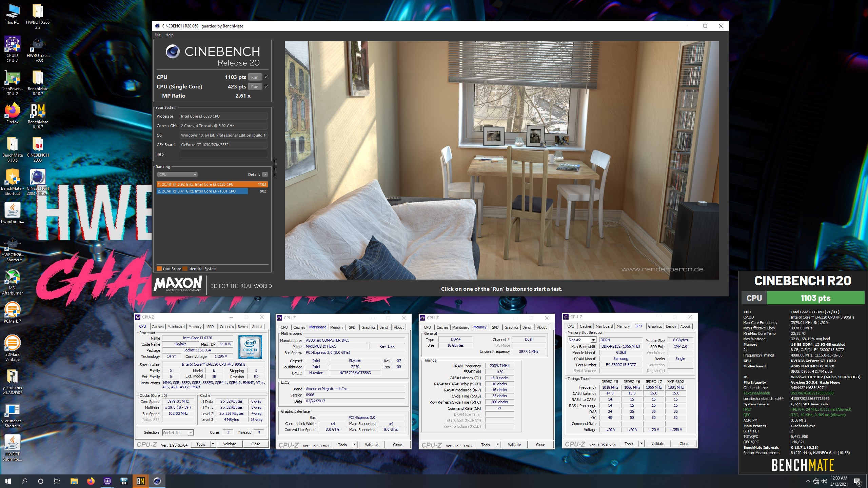Image resolution: width=868 pixels, height=488 pixels.
Task: Expand ranking Details arrow
Action: pos(265,175)
